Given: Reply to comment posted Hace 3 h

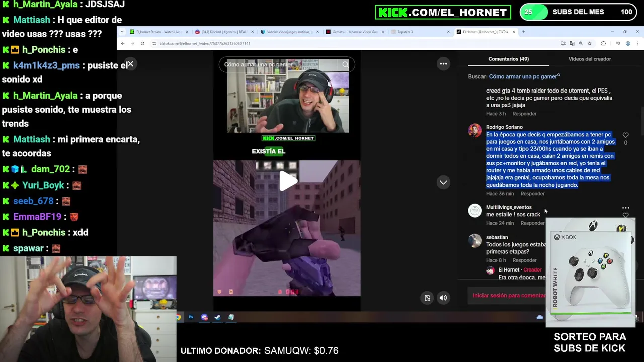Looking at the screenshot, I should (524, 114).
